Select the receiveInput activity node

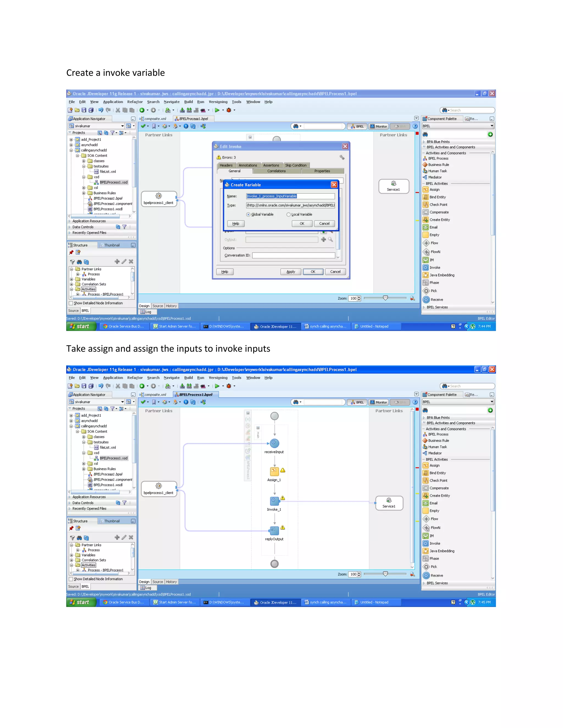tap(274, 443)
